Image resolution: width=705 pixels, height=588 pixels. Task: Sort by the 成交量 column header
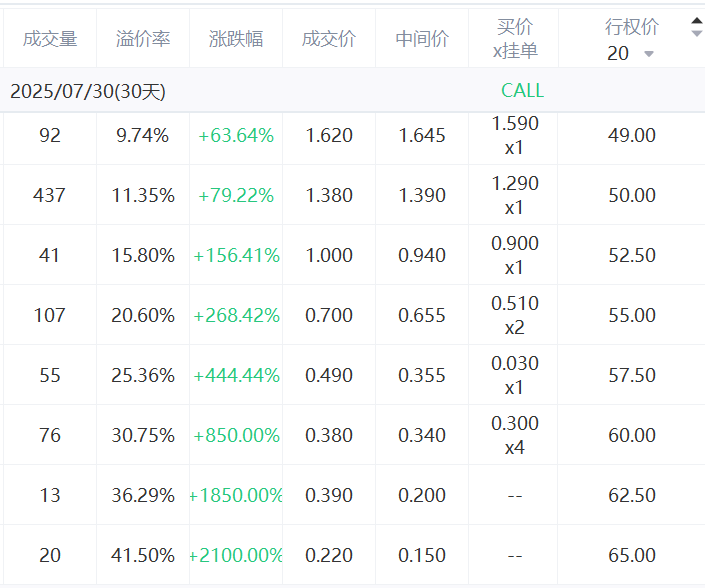click(x=49, y=39)
